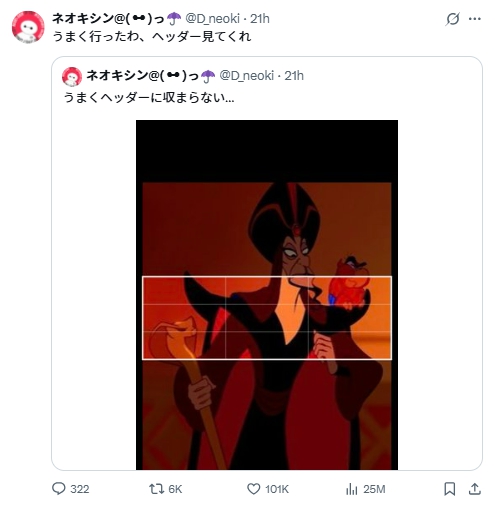The height and width of the screenshot is (506, 495).
Task: Click the display name in the quoted tweet
Action: pos(151,76)
